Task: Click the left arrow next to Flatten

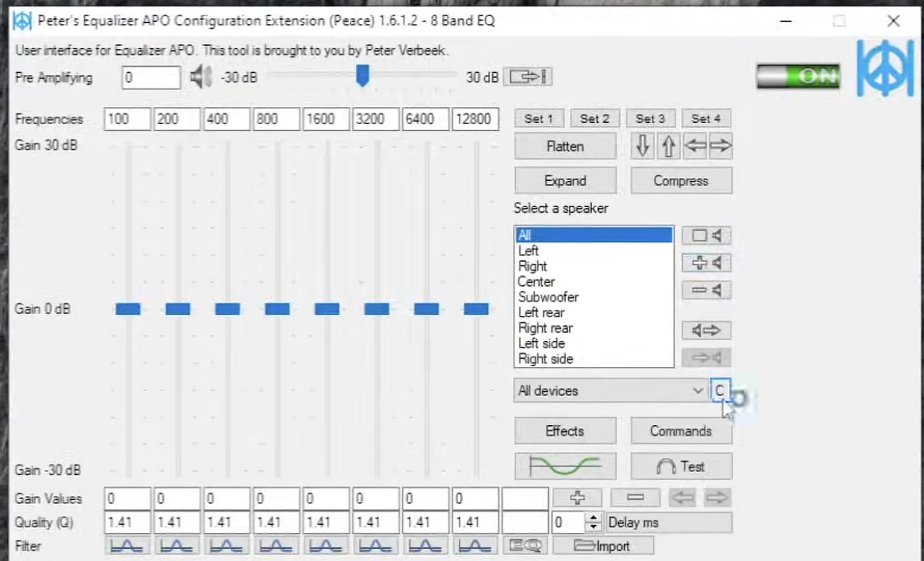Action: [x=695, y=146]
